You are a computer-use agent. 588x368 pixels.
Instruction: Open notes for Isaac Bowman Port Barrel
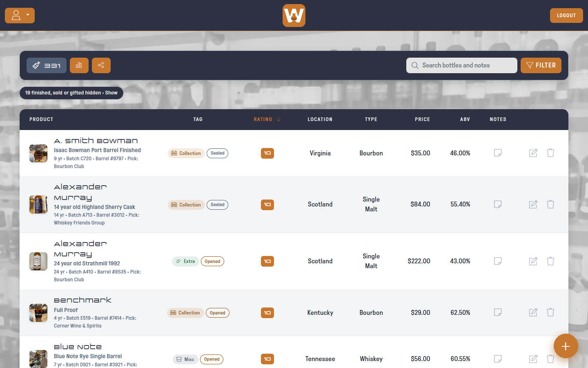pyautogui.click(x=498, y=153)
